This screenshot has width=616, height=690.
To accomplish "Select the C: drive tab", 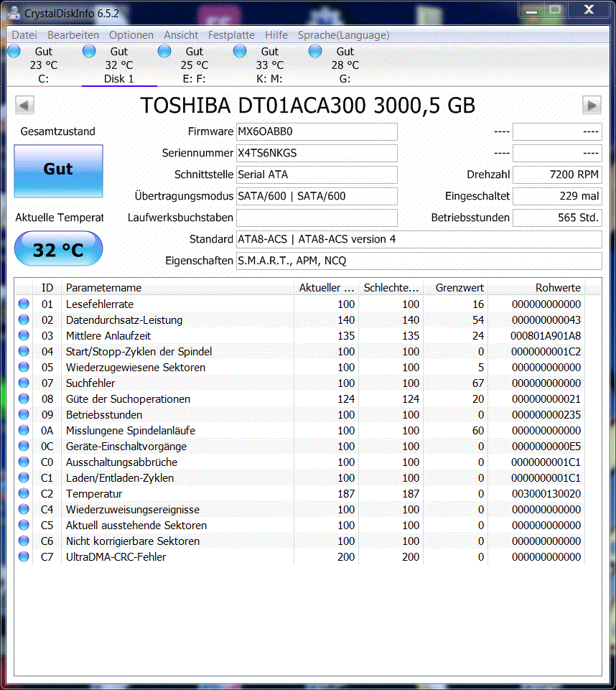I will click(44, 65).
